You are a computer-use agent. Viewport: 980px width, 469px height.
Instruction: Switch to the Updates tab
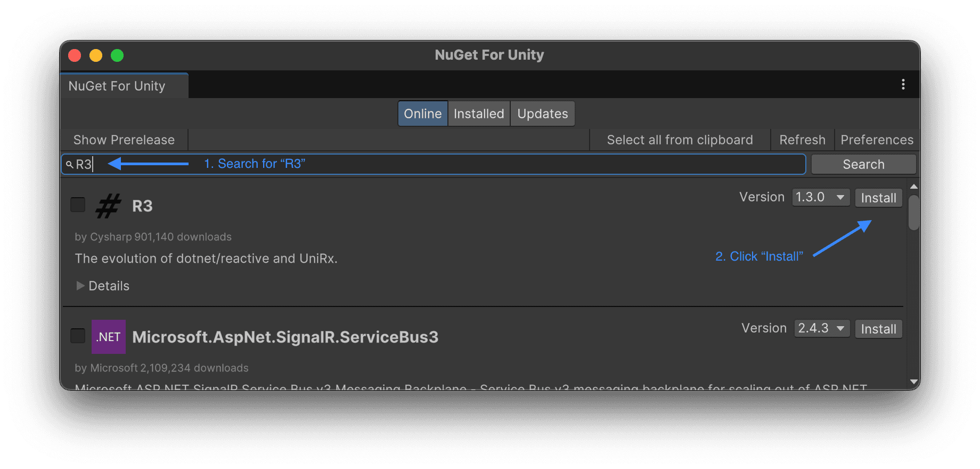tap(542, 113)
